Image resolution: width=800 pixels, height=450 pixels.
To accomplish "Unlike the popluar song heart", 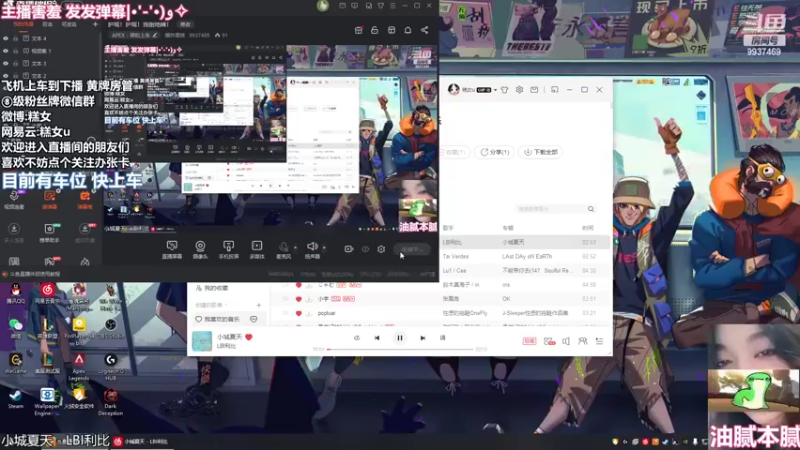I will coord(298,313).
